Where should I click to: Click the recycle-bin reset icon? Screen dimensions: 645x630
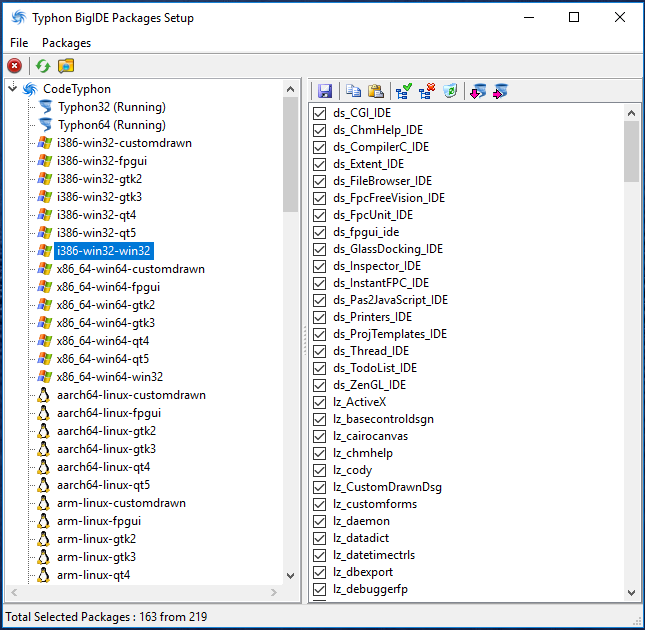[x=450, y=91]
